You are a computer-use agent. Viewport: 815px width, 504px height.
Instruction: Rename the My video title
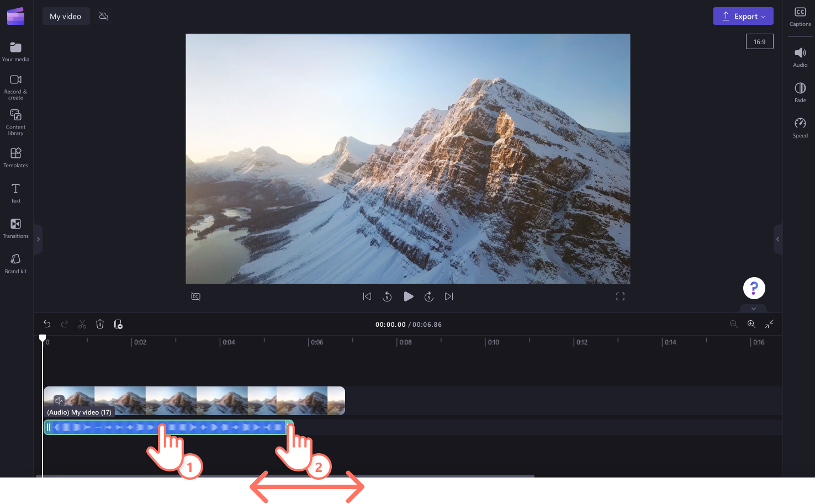click(x=66, y=16)
